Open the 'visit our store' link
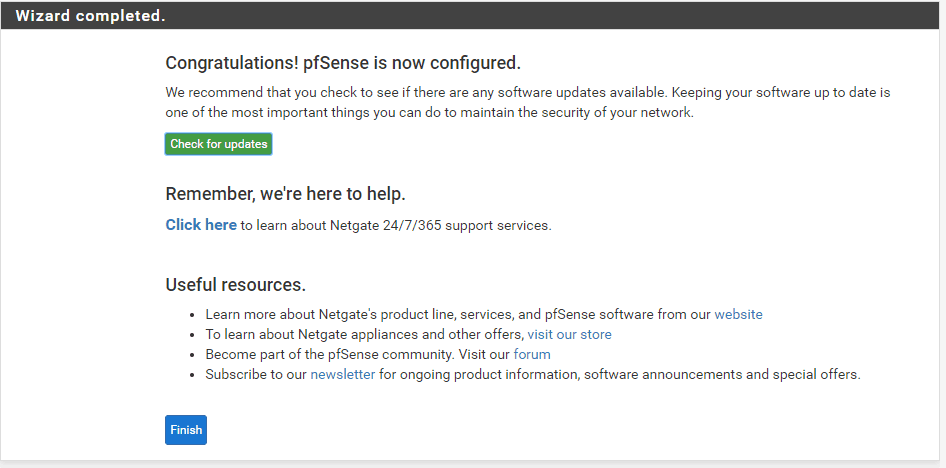Image resolution: width=946 pixels, height=468 pixels. (569, 334)
